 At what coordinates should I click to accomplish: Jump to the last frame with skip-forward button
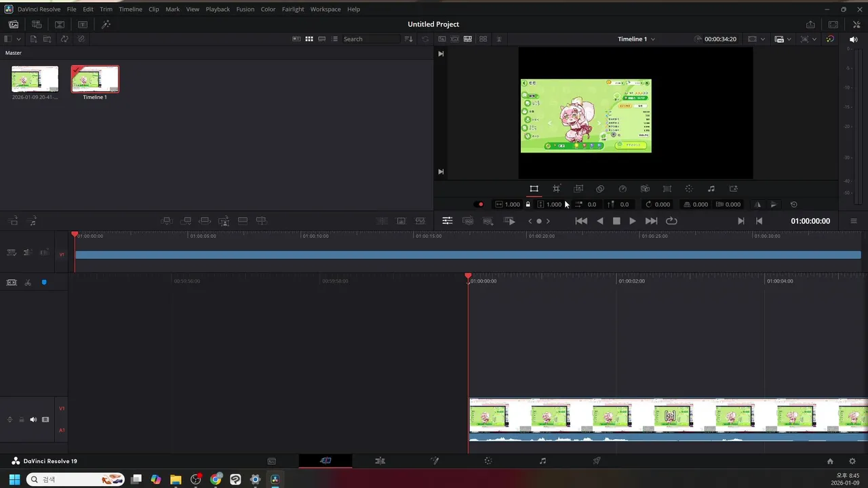[651, 221]
